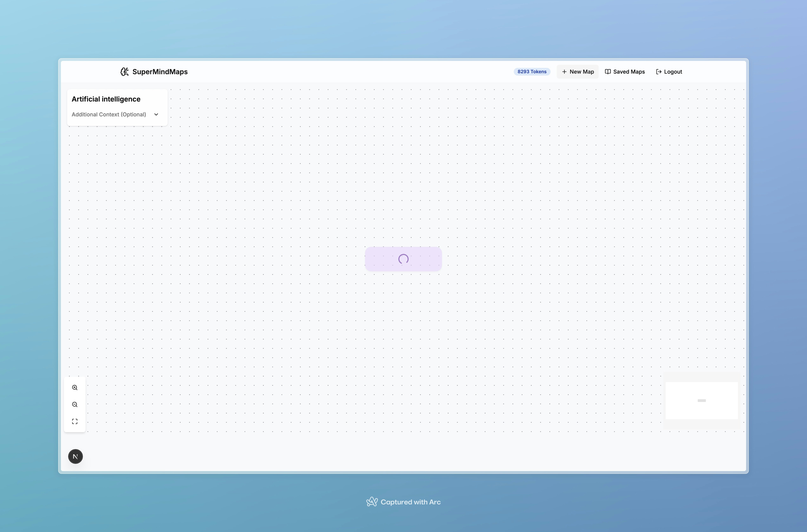Open the round N dev tools badge
807x532 pixels.
click(75, 456)
